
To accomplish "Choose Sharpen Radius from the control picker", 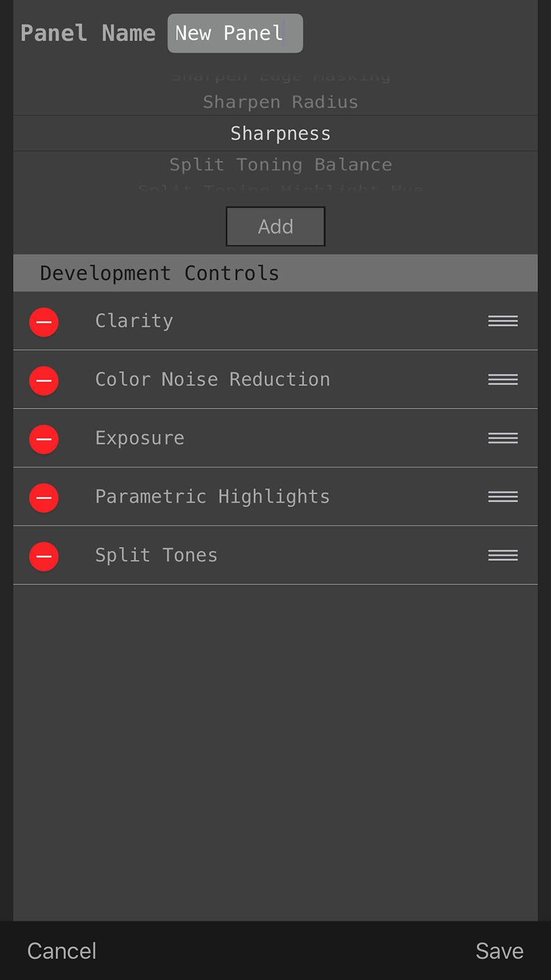I will point(280,102).
